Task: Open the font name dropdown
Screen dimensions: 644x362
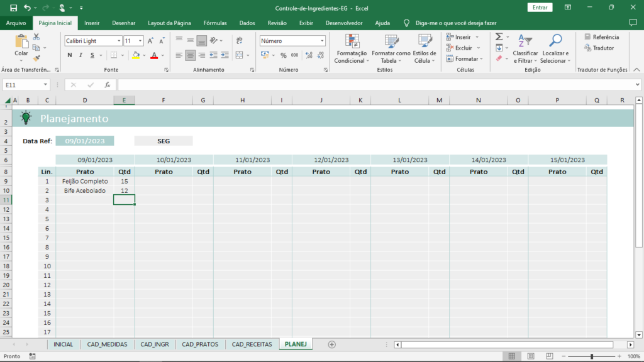Action: coord(119,41)
